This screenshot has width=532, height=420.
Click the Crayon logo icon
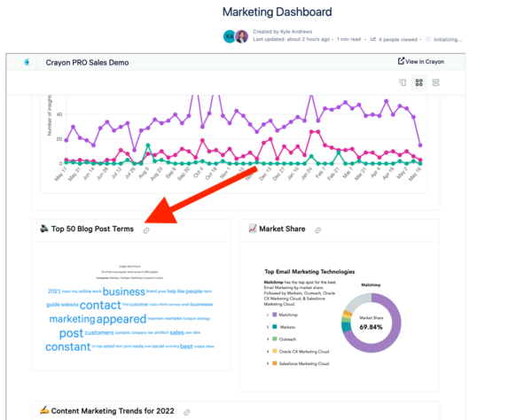click(27, 63)
